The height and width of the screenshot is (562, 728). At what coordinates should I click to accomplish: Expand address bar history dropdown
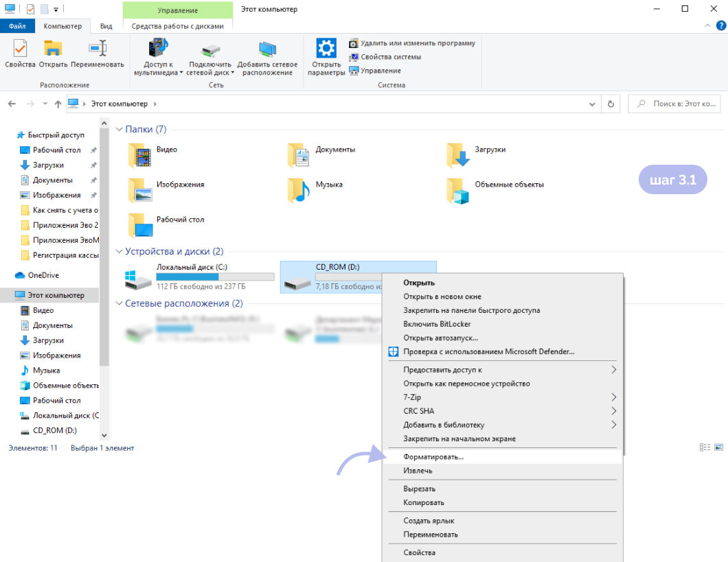click(592, 104)
